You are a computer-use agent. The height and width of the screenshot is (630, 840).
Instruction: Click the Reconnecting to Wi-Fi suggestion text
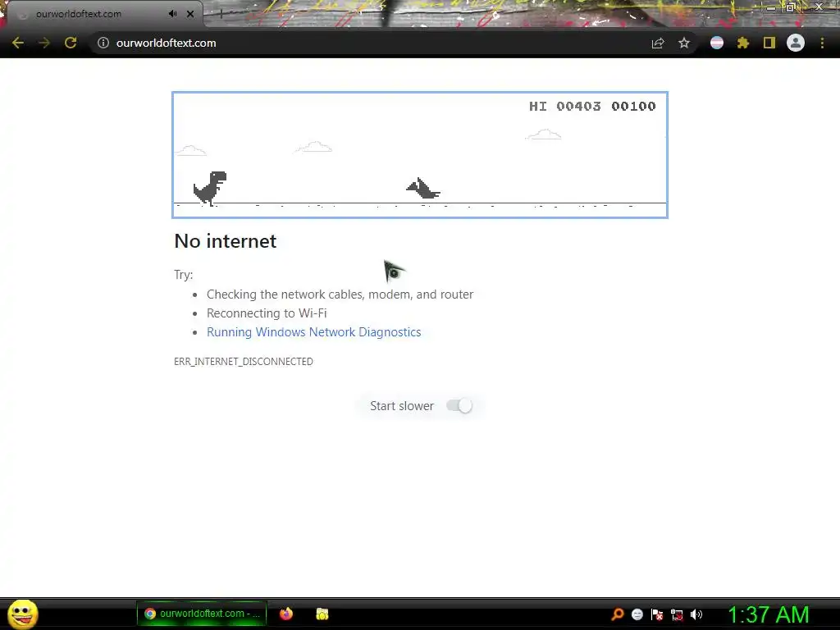(267, 313)
